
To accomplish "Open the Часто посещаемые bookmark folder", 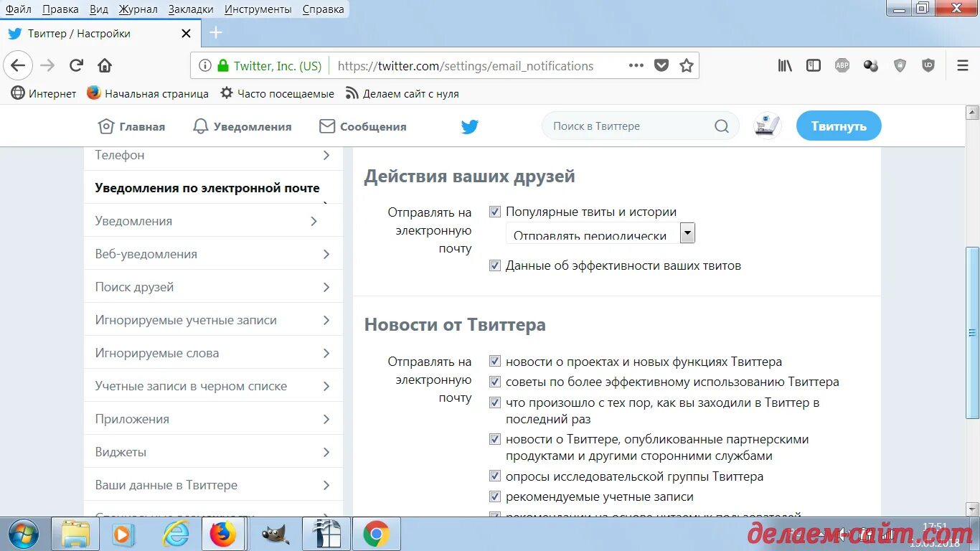I will (x=277, y=93).
